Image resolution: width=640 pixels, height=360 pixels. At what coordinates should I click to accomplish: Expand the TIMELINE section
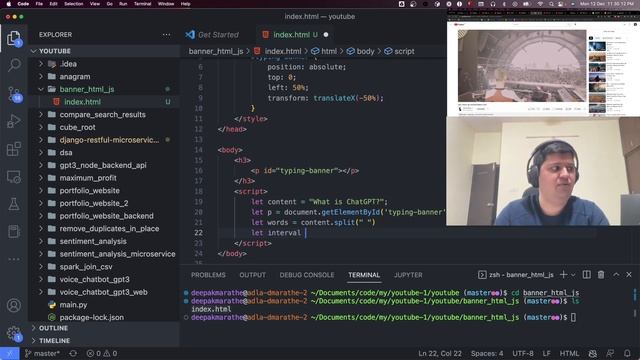54,341
